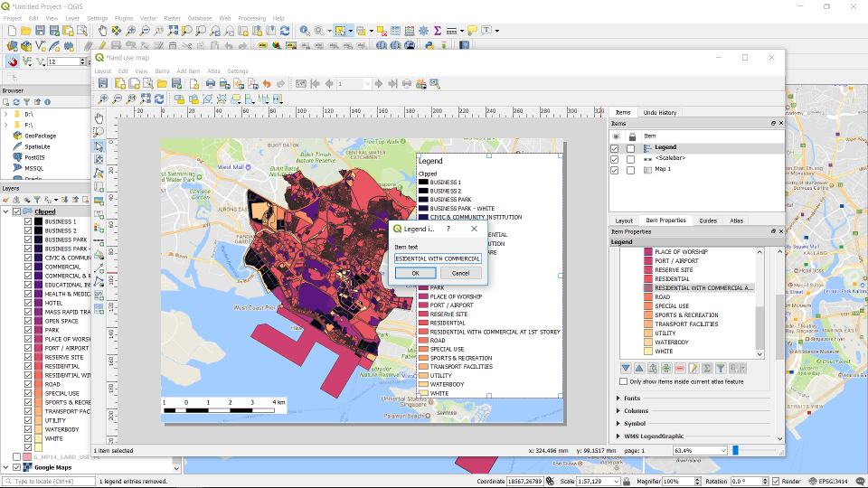Click the Add Legend tool icon
This screenshot has height=488, width=868.
point(99,229)
